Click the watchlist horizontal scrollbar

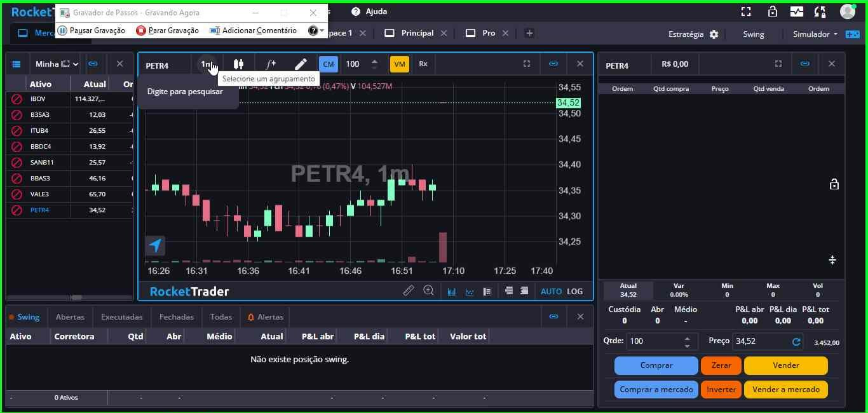(x=76, y=297)
